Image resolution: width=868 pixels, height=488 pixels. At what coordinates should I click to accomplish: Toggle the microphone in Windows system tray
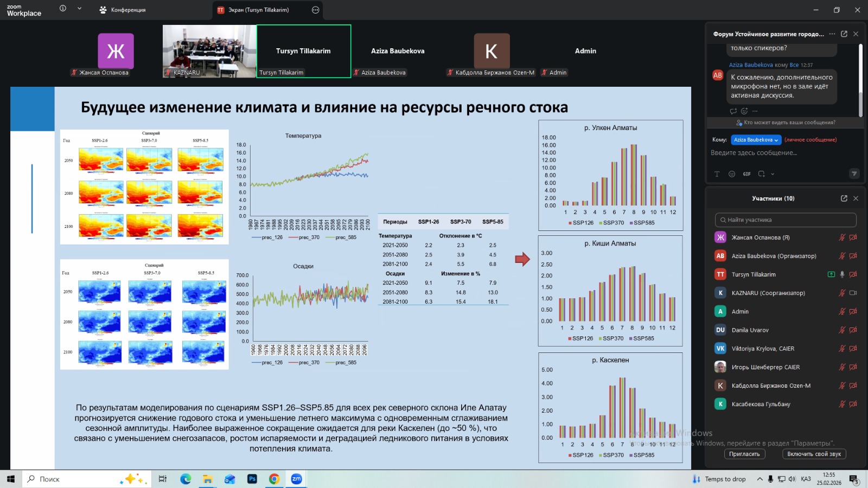pyautogui.click(x=770, y=479)
